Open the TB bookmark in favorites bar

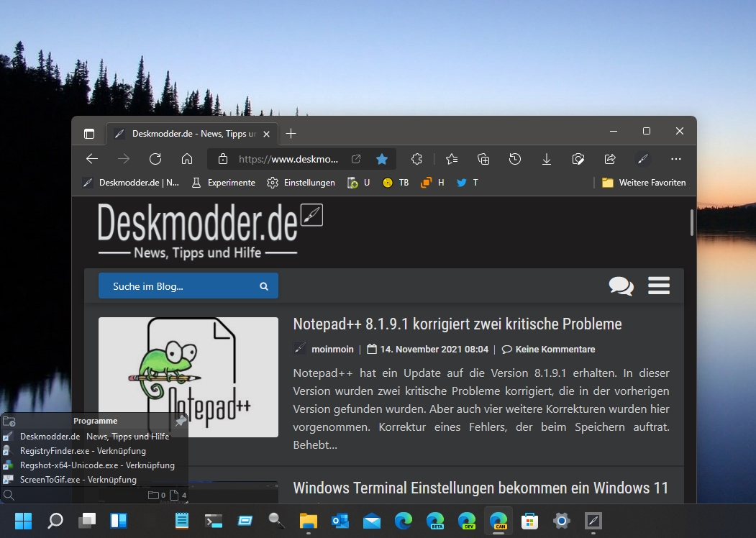coord(396,183)
